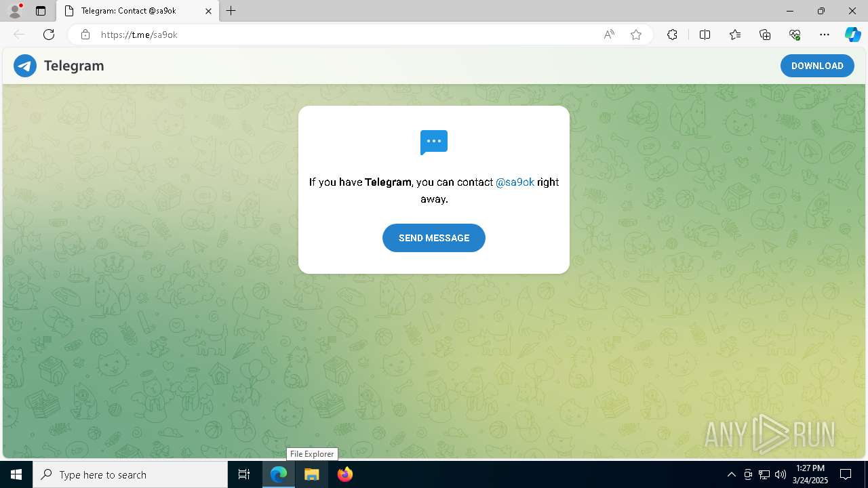
Task: Click the system tray meet now icon
Action: (748, 474)
